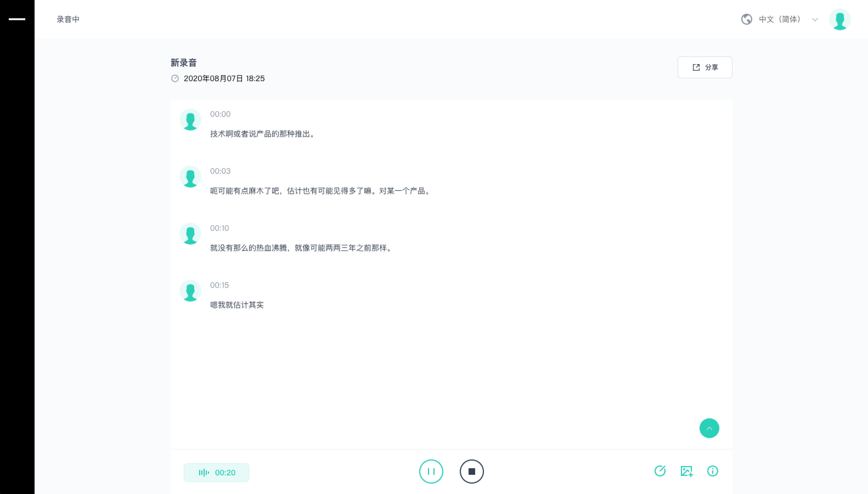868x494 pixels.
Task: Select the speaker avatar at timestamp 00:15
Action: point(190,290)
